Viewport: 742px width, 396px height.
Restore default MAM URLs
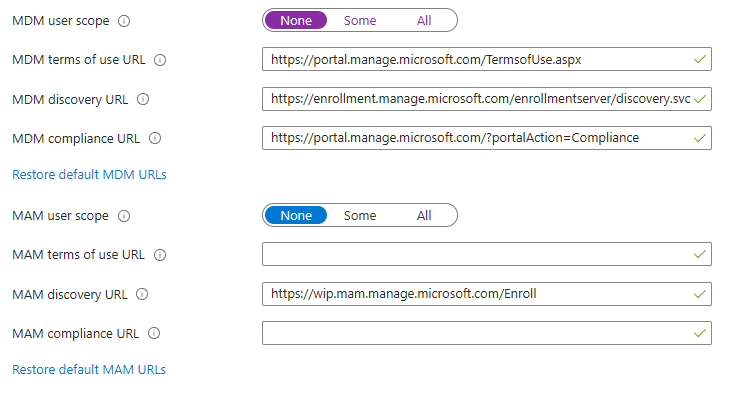click(89, 370)
